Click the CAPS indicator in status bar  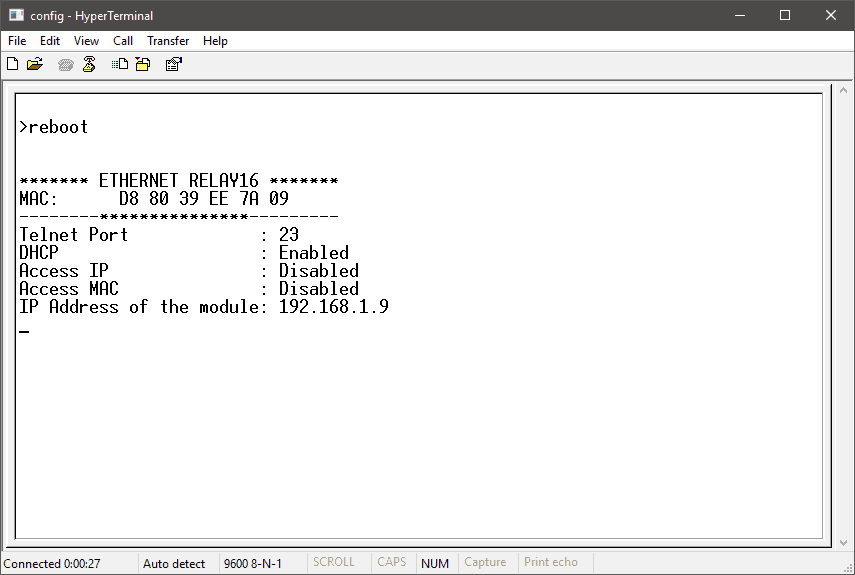(391, 563)
